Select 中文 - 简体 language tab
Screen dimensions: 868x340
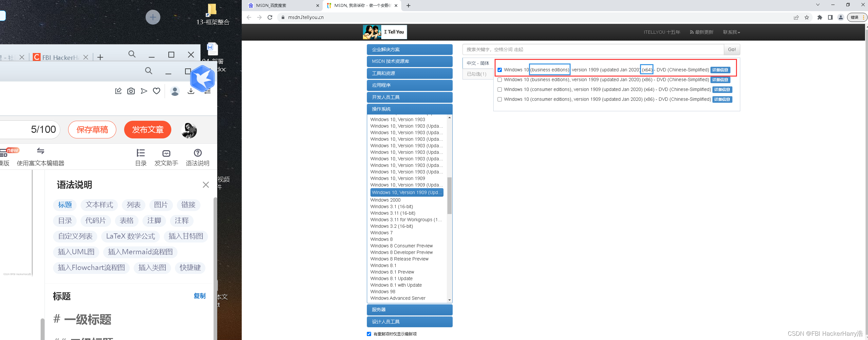[478, 63]
